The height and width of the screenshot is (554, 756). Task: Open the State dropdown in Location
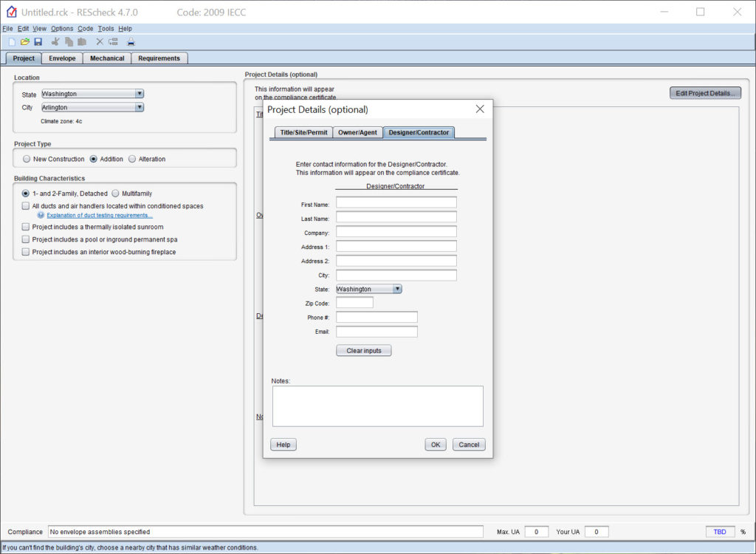tap(139, 94)
